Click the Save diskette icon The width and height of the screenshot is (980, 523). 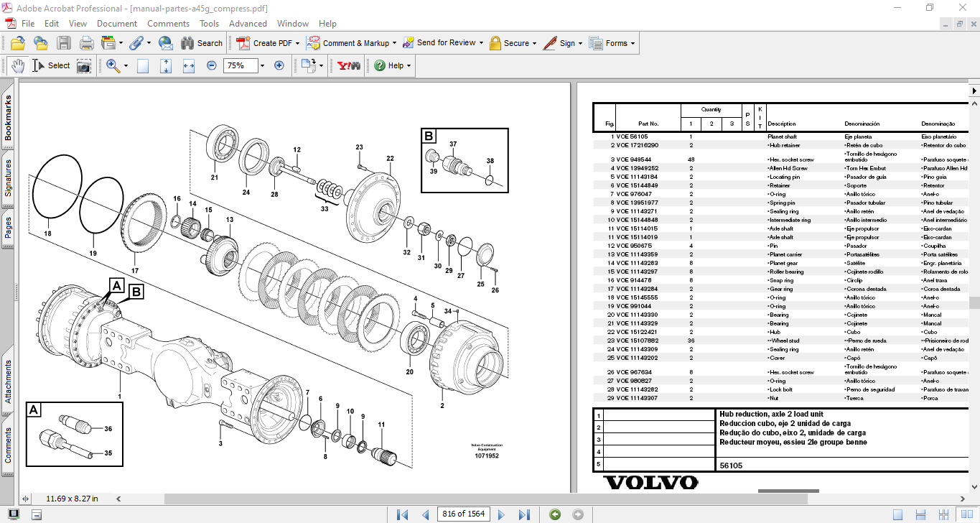64,43
